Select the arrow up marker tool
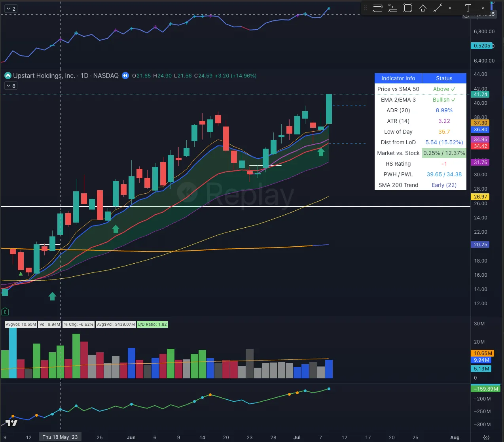Image resolution: width=504 pixels, height=442 pixels. click(423, 8)
